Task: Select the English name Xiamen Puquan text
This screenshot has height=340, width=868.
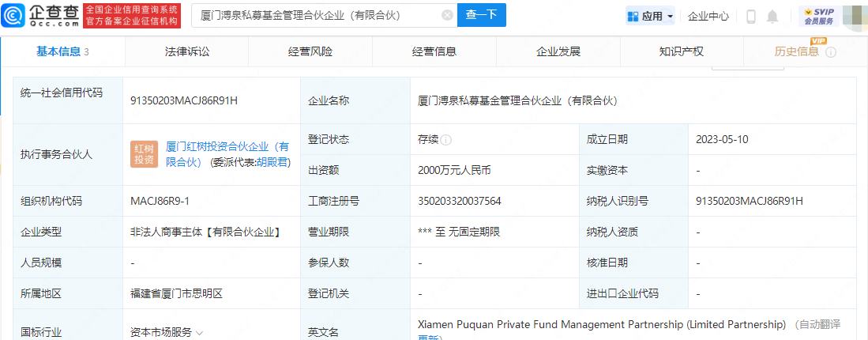Action: point(602,324)
